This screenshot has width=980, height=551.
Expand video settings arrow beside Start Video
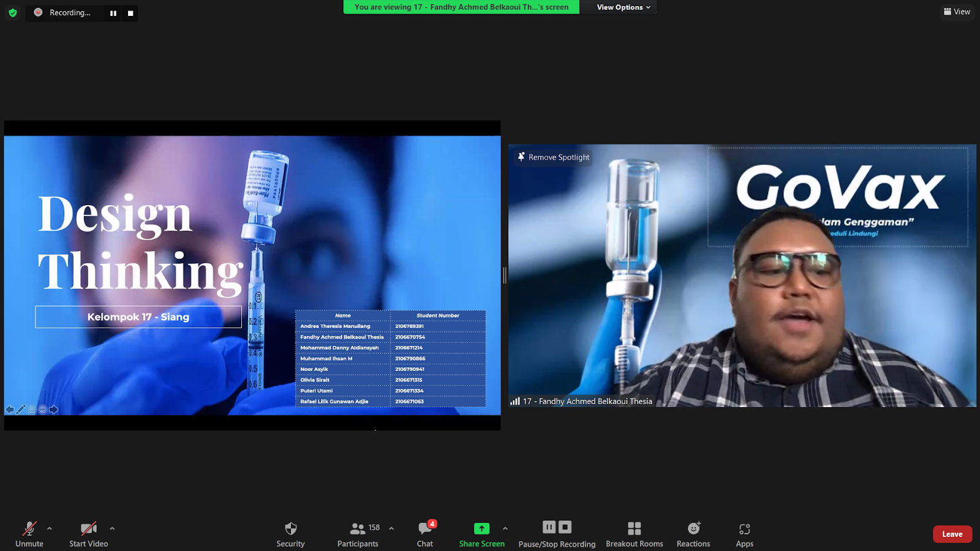click(112, 528)
